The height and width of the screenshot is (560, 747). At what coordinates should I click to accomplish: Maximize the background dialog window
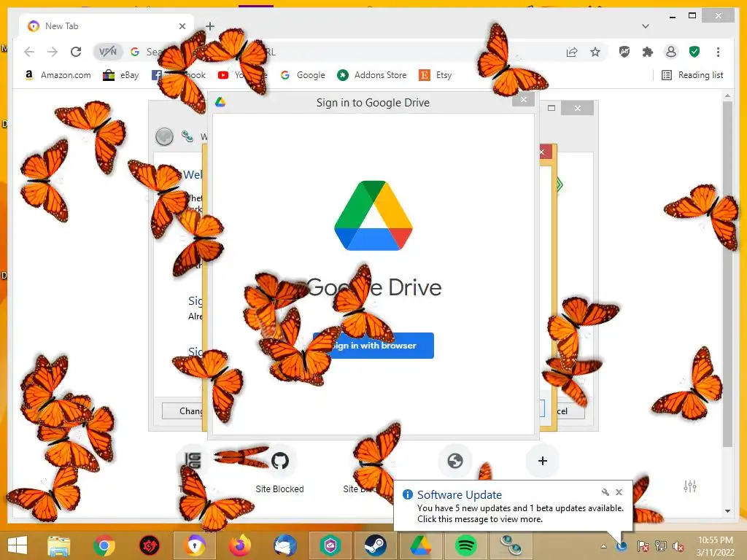pyautogui.click(x=551, y=108)
